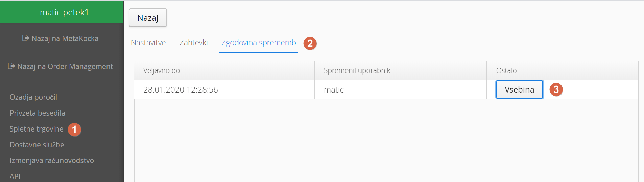The height and width of the screenshot is (182, 644).
Task: Go to Nazaj na MetaKocka link
Action: pos(61,38)
